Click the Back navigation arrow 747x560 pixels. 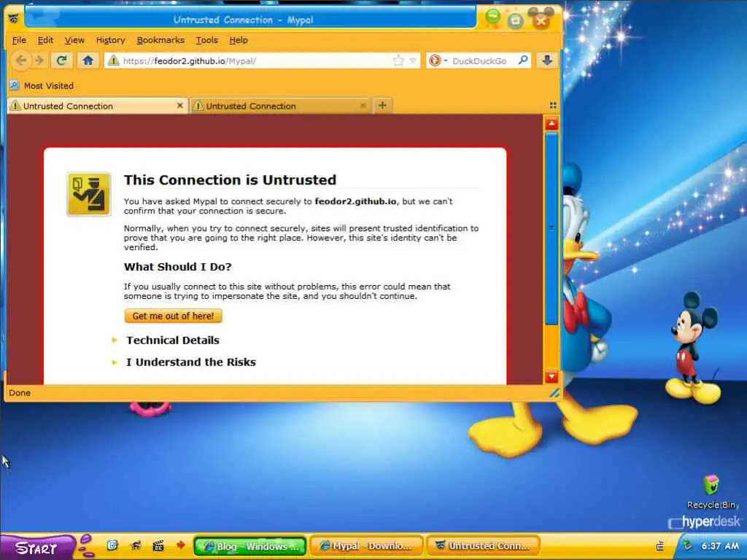pyautogui.click(x=20, y=61)
